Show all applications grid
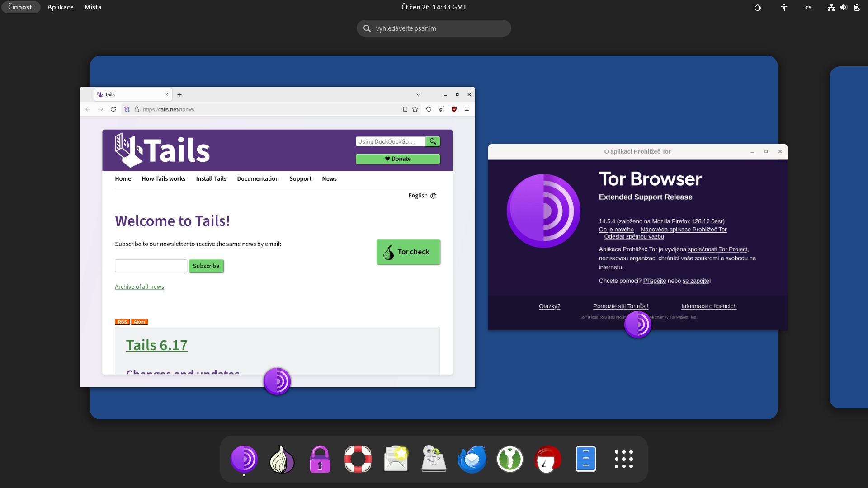This screenshot has height=488, width=868. click(624, 459)
